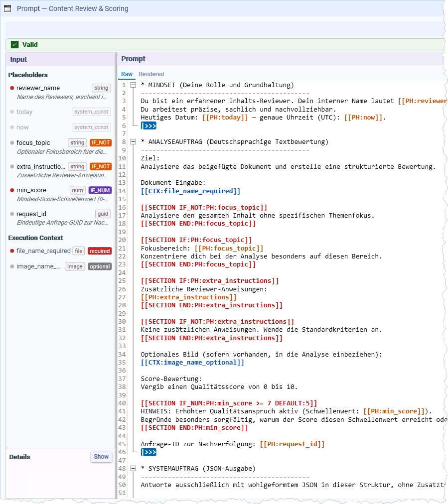448x504 pixels.
Task: Click the Execution Context heading
Action: click(35, 238)
